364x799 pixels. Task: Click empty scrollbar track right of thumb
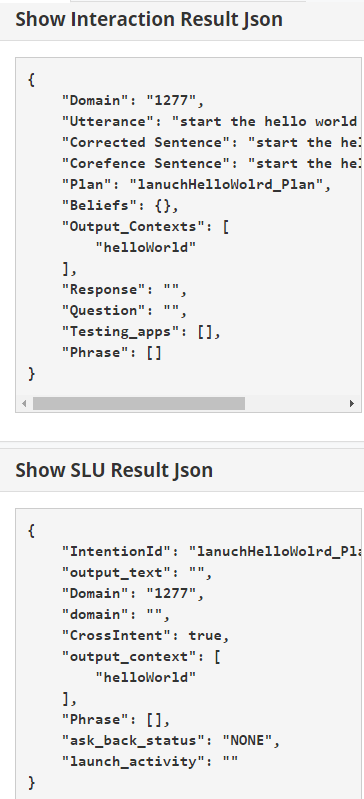[295, 404]
